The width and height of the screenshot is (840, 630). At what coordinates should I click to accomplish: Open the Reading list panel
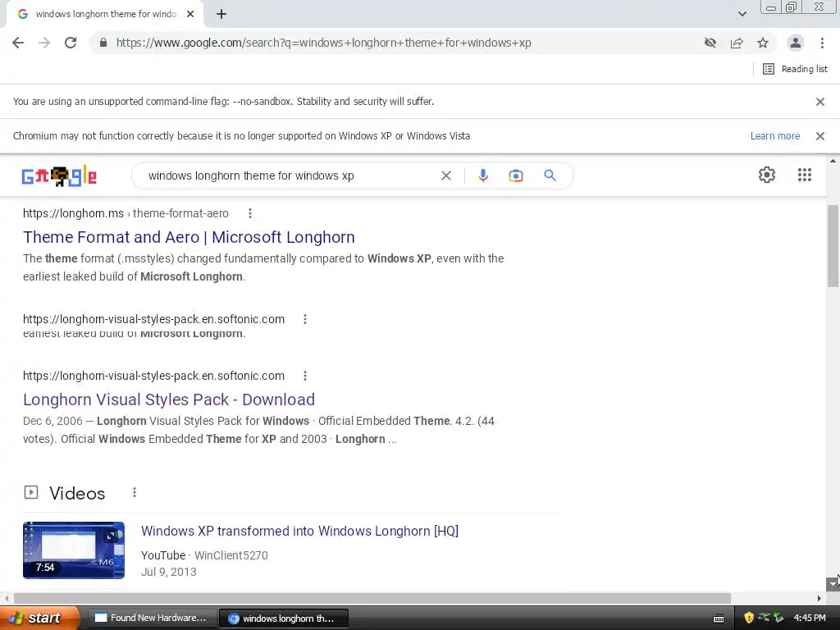pyautogui.click(x=795, y=69)
